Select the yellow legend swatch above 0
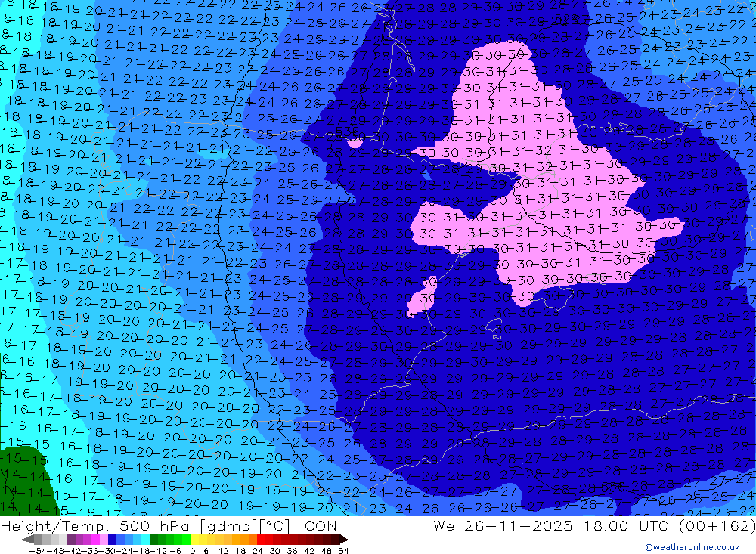This screenshot has height=554, width=756. (195, 539)
